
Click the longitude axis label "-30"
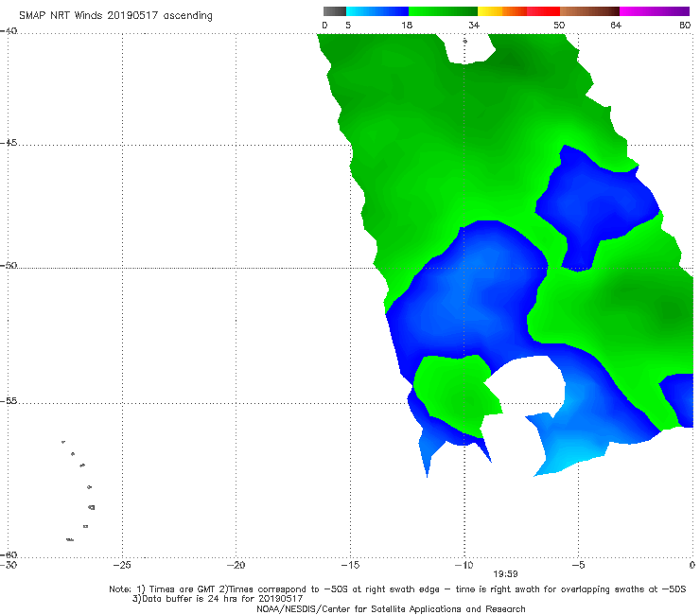[9, 566]
